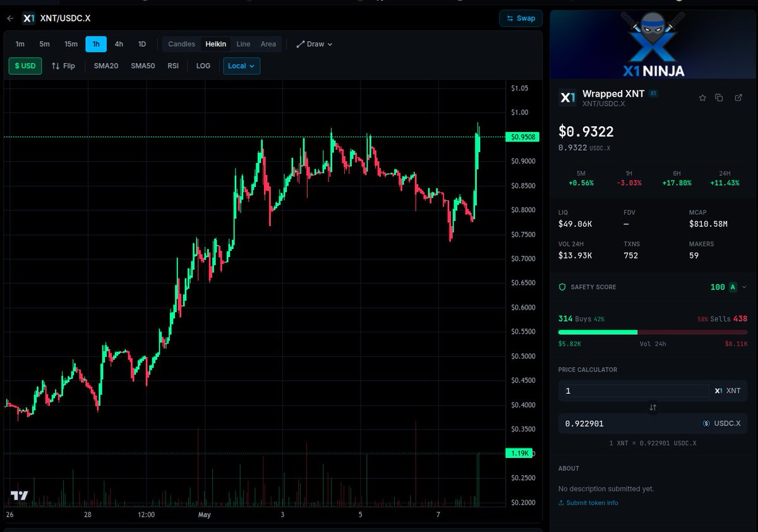Add Wrapped XNT to favorites with star
Viewport: 758px width, 532px height.
[x=702, y=98]
